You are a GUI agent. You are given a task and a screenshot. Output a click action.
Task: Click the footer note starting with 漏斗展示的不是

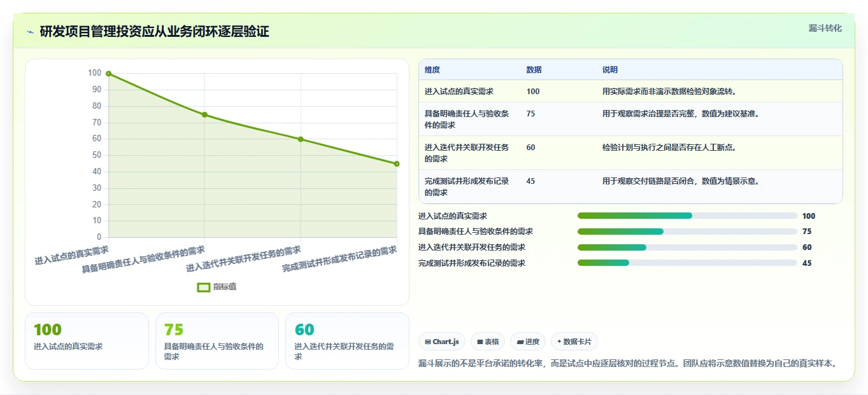coord(627,364)
